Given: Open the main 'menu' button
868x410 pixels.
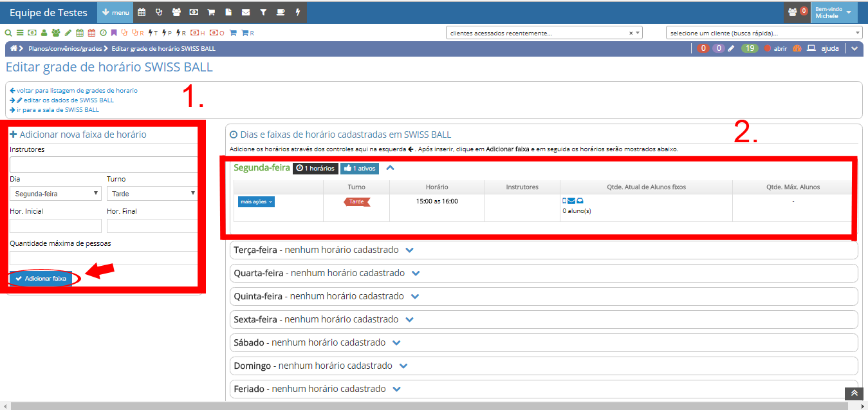Looking at the screenshot, I should [x=115, y=12].
